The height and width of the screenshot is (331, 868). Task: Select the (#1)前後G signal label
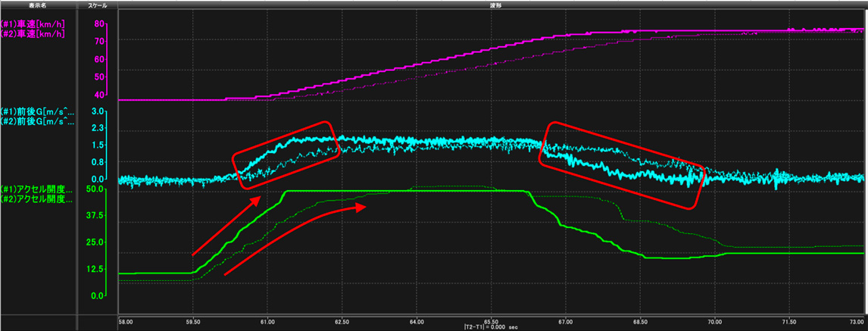[38, 111]
